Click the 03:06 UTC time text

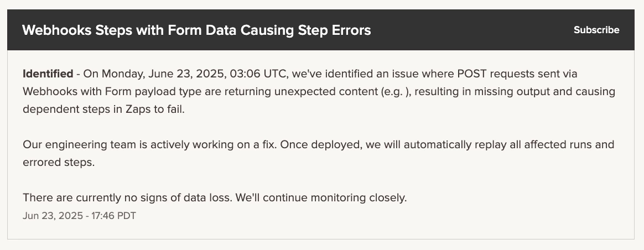coord(259,74)
